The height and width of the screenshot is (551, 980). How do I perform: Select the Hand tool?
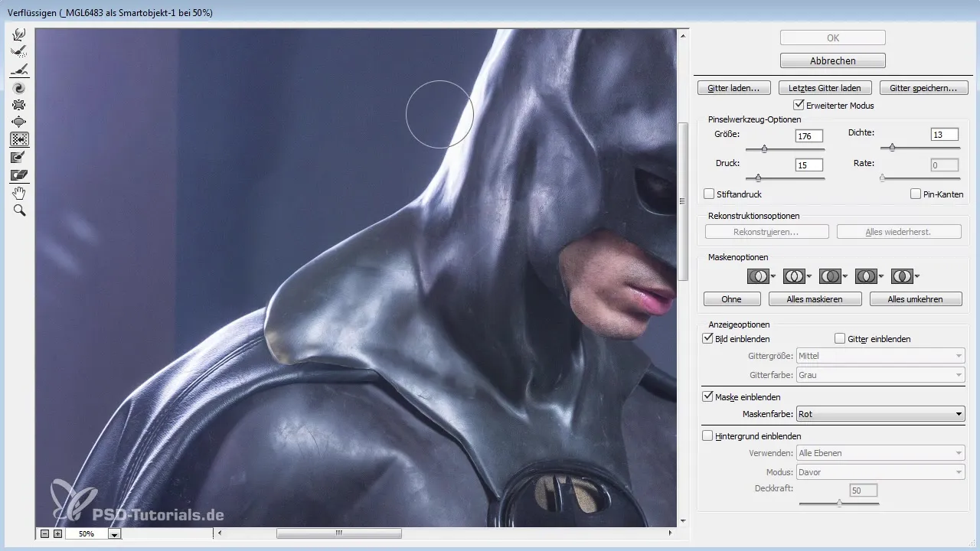click(x=20, y=192)
